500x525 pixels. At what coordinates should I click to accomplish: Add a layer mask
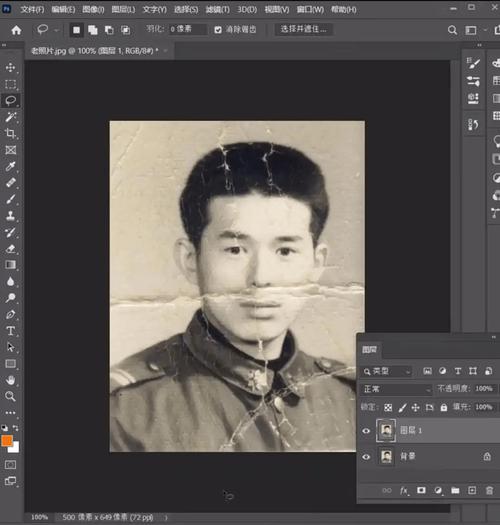pos(421,491)
